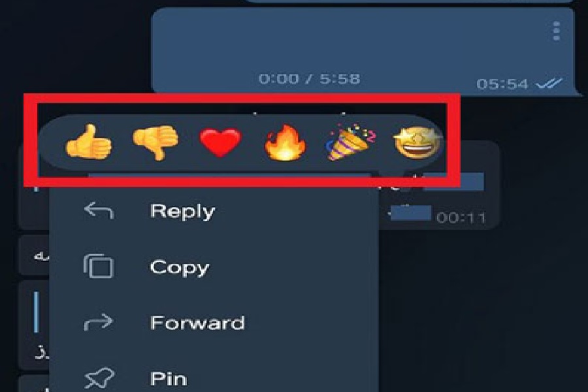Screen dimensions: 588x392
Task: React with the star-struck face emoji
Action: (x=418, y=142)
